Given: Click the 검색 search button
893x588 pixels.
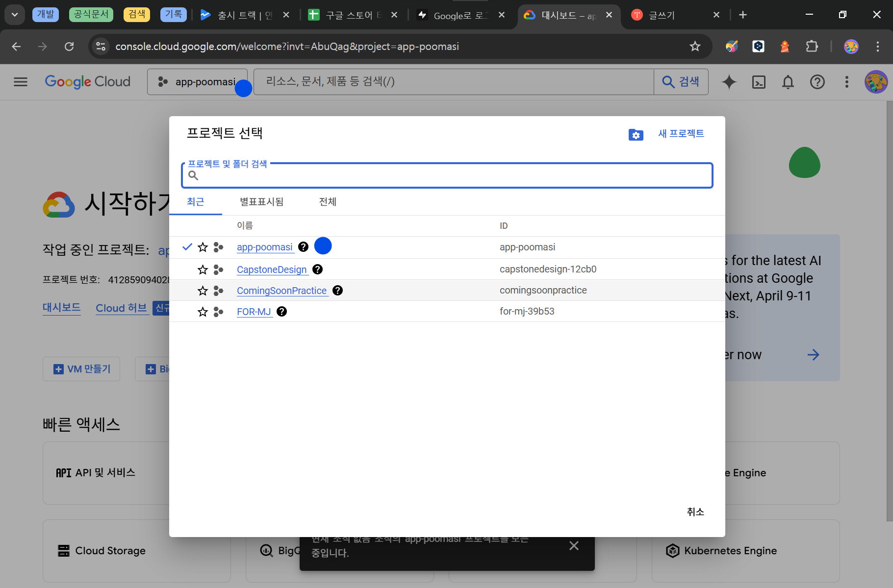Looking at the screenshot, I should (681, 82).
